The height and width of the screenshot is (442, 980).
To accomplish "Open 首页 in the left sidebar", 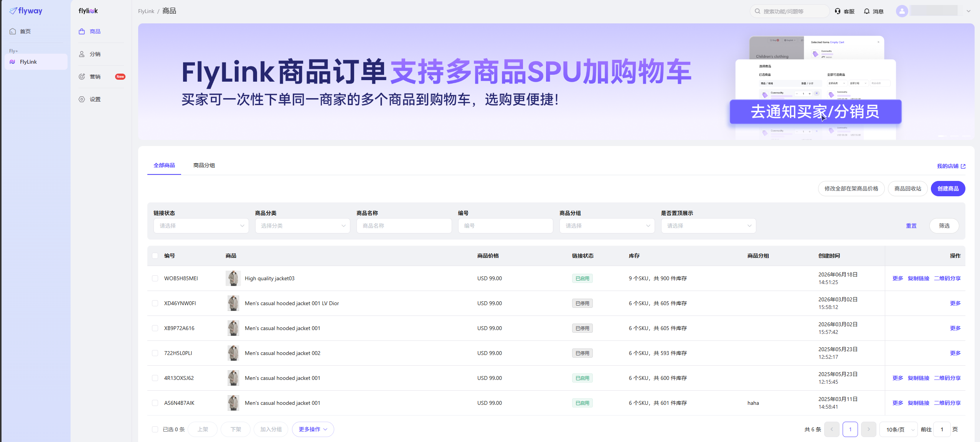I will (36, 31).
